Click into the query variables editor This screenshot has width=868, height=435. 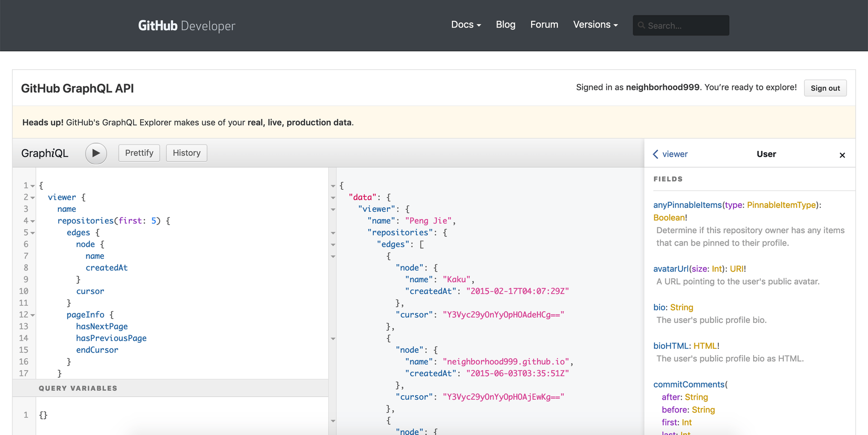182,415
